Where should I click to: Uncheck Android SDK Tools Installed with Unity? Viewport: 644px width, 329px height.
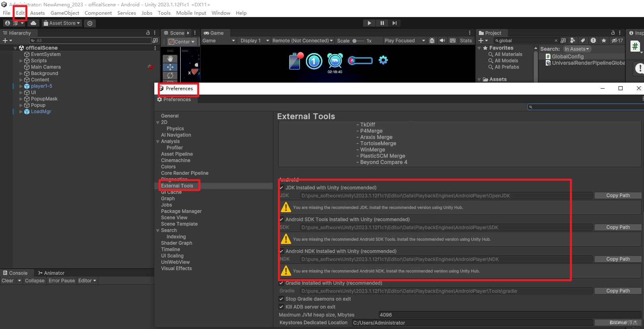click(282, 219)
